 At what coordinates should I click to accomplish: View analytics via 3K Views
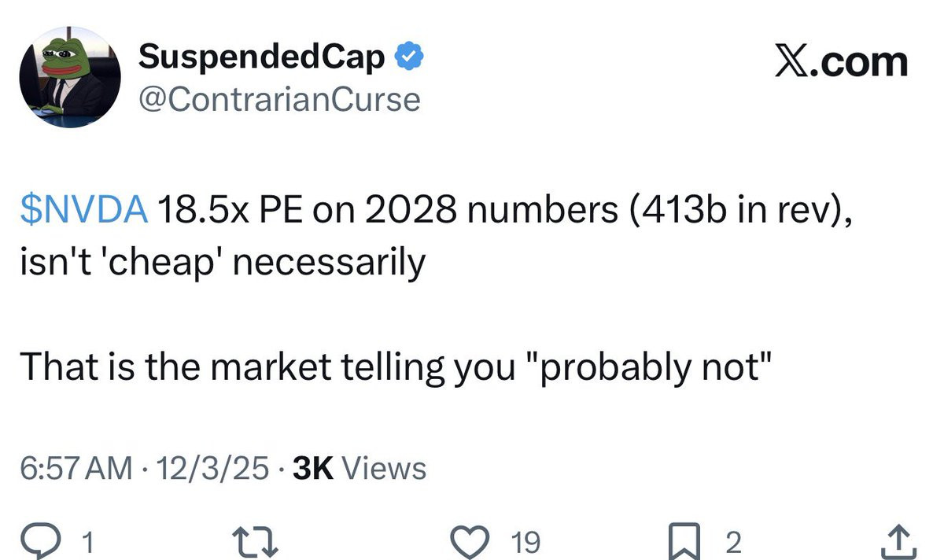click(x=359, y=468)
